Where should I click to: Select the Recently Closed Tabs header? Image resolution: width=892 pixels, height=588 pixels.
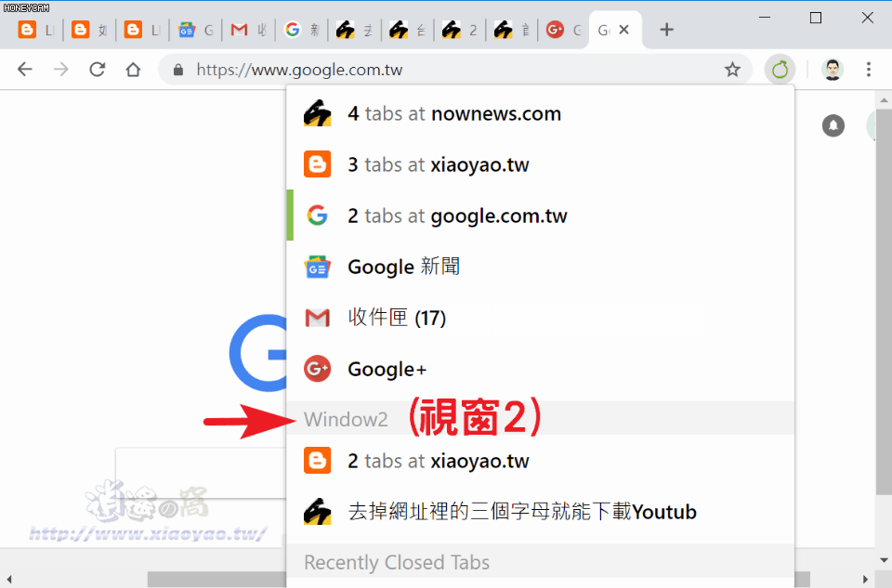pos(541,562)
